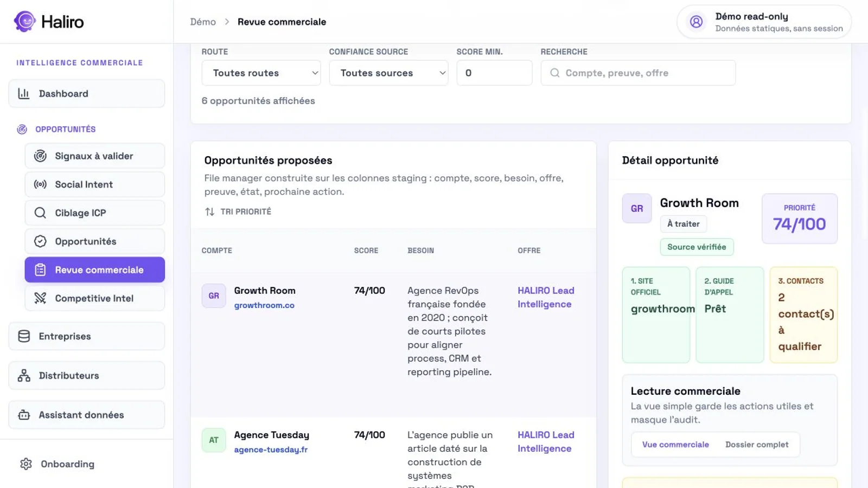Go to Social Intent page

point(95,184)
